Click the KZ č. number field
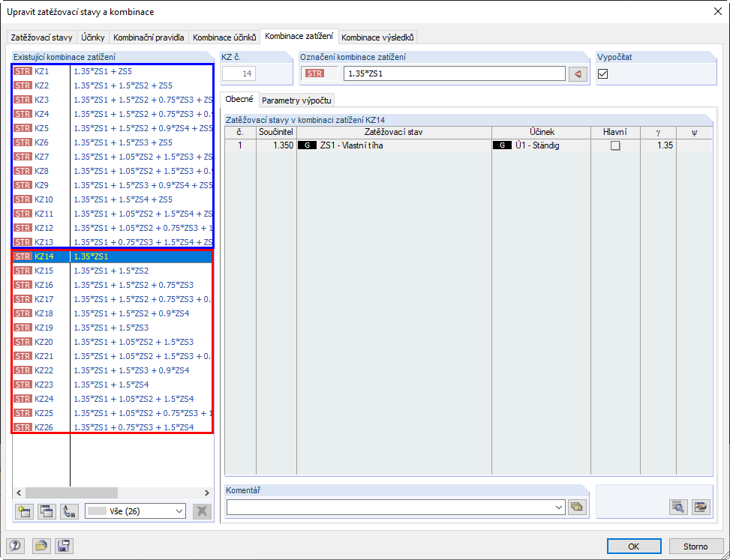Image resolution: width=730 pixels, height=560 pixels. pos(239,73)
